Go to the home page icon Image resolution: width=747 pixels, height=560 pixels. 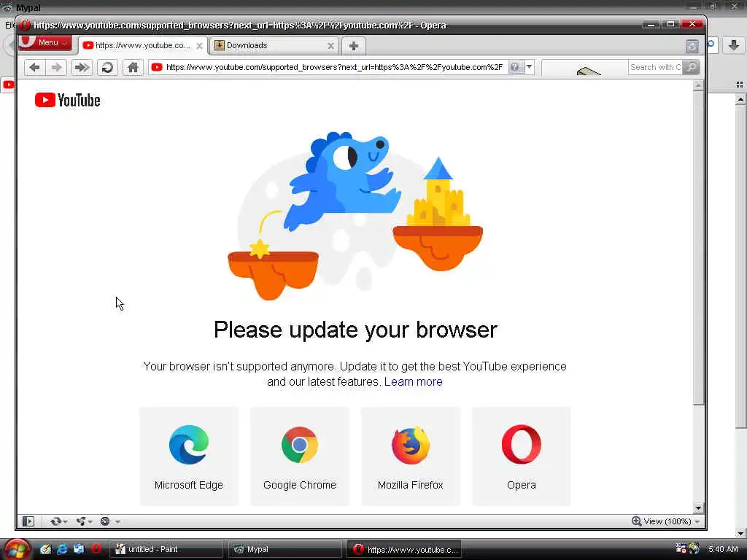coord(133,67)
